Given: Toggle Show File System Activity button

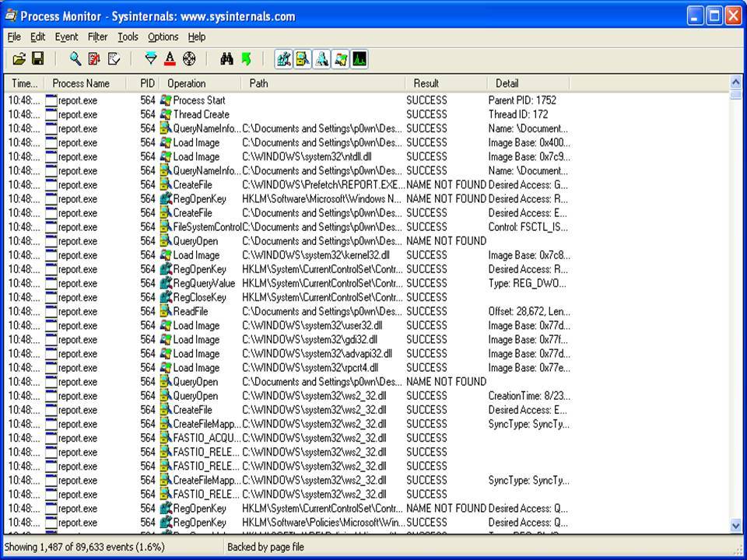Looking at the screenshot, I should [303, 59].
